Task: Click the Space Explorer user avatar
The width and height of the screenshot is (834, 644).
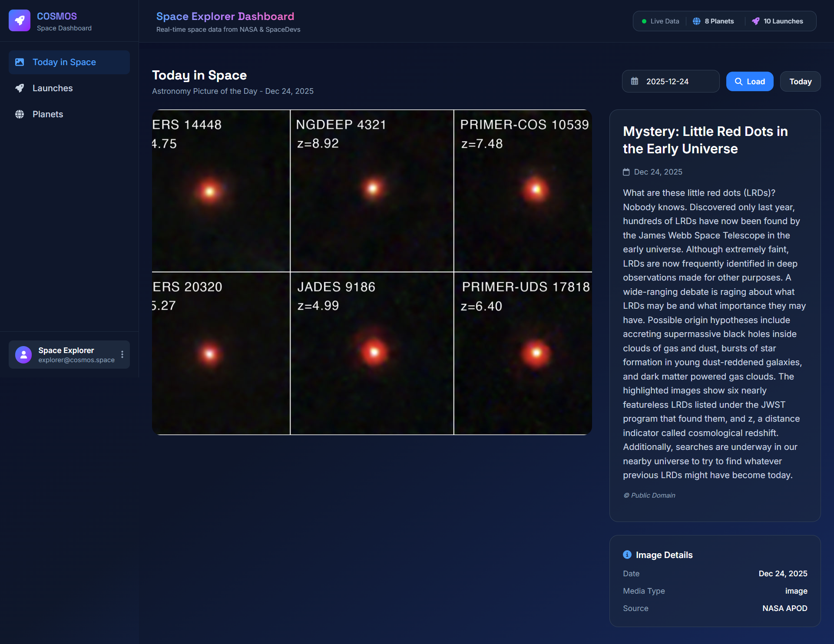Action: (x=23, y=355)
